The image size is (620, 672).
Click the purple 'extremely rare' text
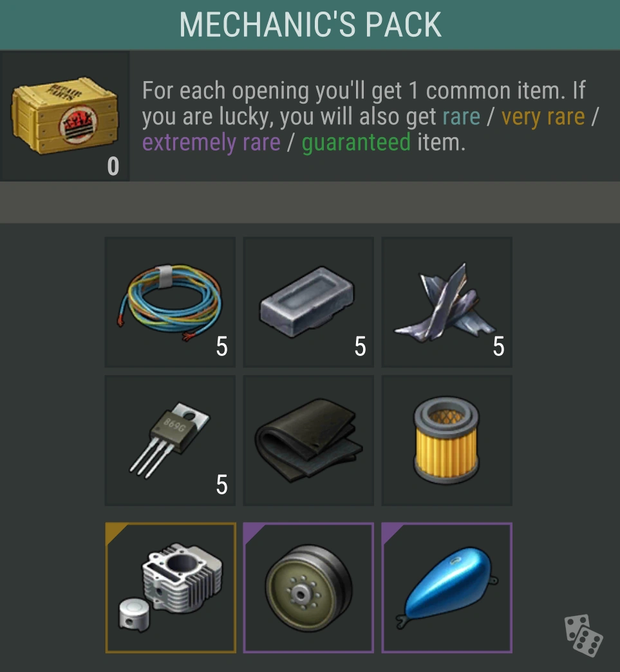tap(211, 142)
